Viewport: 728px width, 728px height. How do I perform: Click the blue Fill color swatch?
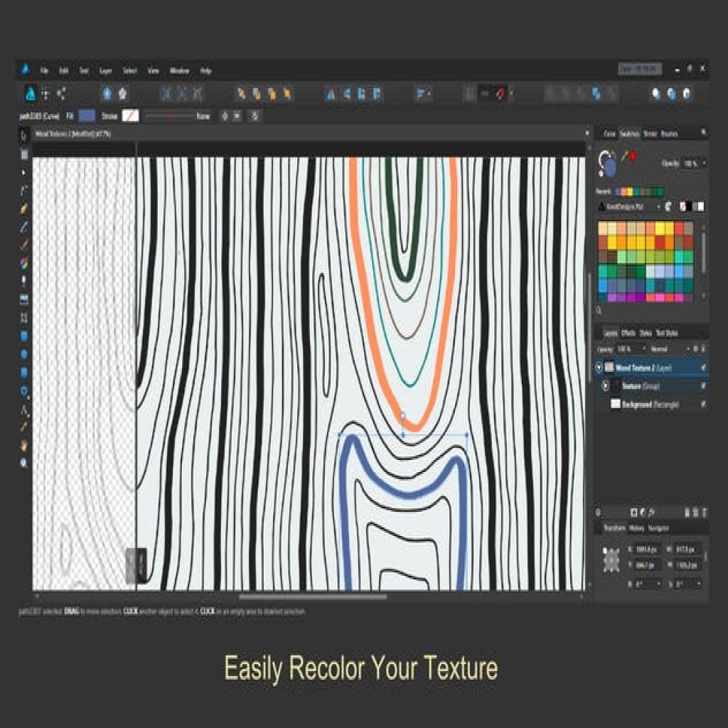(87, 116)
